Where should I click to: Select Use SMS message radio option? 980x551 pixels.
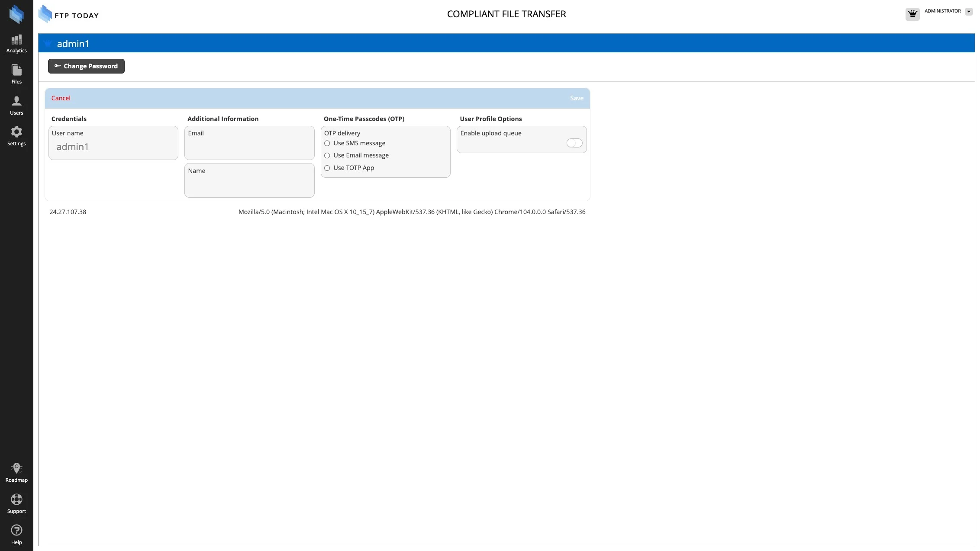(327, 143)
